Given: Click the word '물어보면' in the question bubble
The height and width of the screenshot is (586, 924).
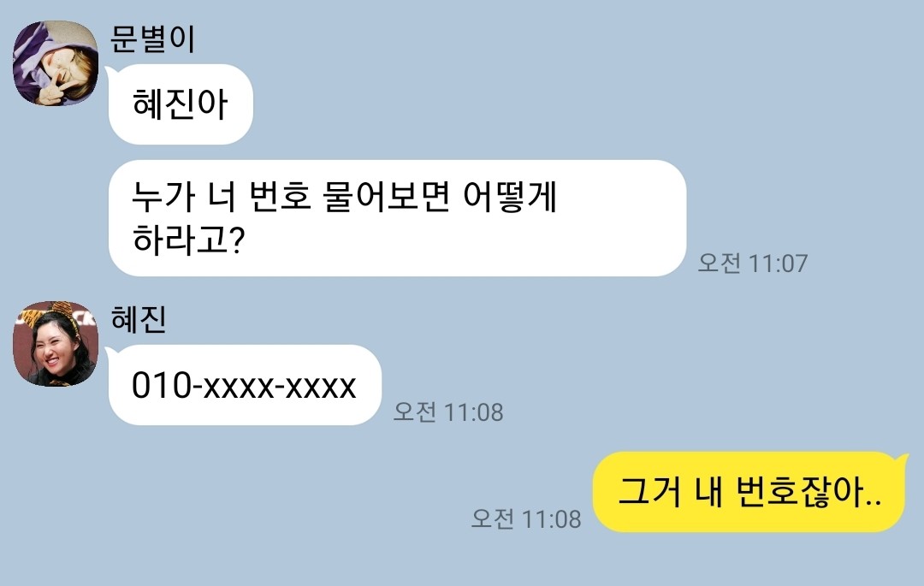Looking at the screenshot, I should 387,196.
